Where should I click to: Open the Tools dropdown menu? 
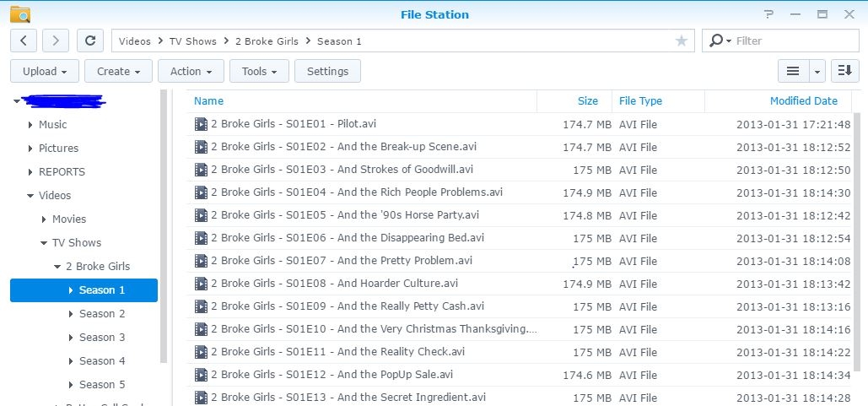tap(259, 71)
